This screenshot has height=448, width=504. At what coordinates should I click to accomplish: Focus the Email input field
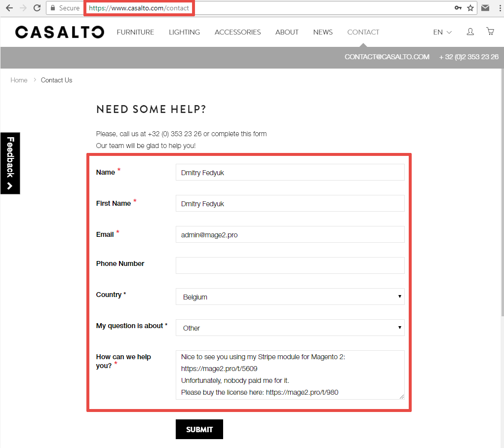pos(290,234)
